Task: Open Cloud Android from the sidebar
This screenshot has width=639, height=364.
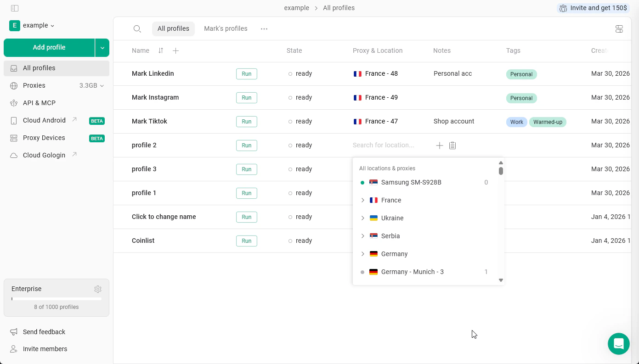Action: coord(43,120)
